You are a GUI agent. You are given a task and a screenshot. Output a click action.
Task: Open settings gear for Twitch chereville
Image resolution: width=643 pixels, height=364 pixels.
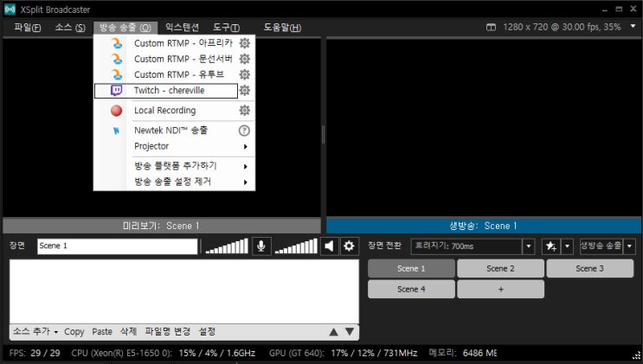pyautogui.click(x=244, y=90)
